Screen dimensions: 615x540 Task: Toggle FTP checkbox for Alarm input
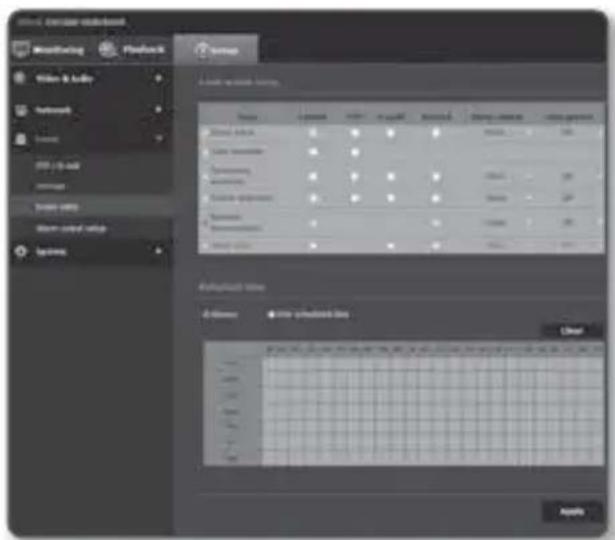pos(355,133)
